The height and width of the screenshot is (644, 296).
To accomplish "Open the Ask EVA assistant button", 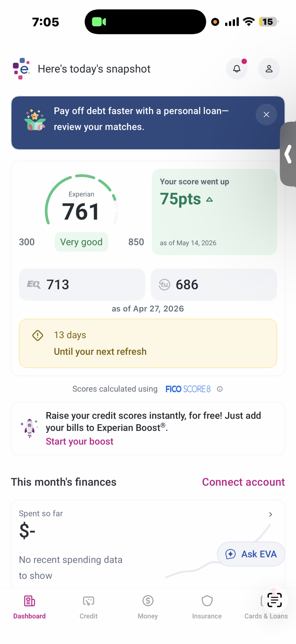I will coord(251,554).
